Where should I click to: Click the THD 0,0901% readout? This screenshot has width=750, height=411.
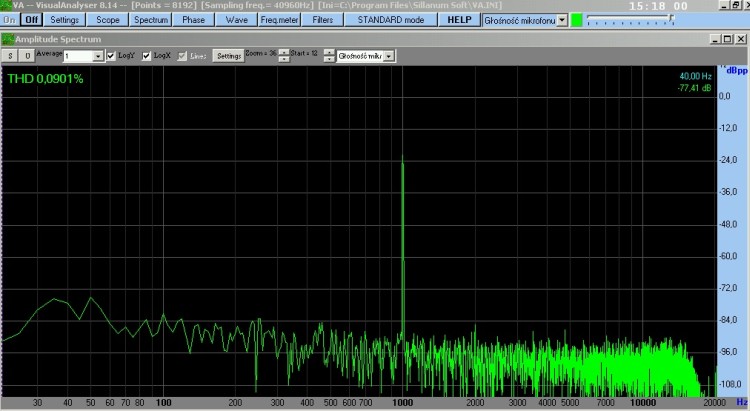(45, 79)
